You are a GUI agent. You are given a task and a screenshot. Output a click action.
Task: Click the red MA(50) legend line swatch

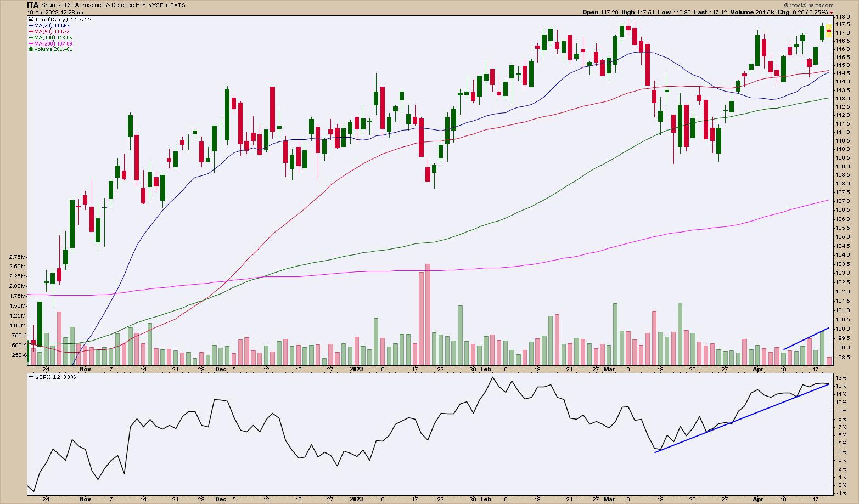[31, 32]
